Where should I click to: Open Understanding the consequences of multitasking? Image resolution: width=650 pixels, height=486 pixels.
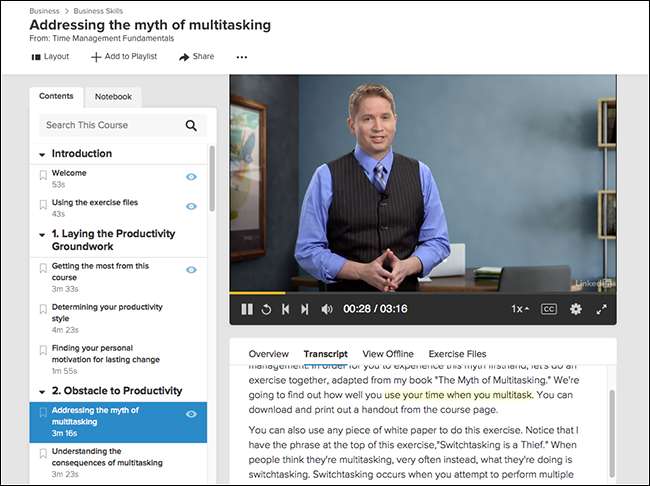pyautogui.click(x=107, y=457)
